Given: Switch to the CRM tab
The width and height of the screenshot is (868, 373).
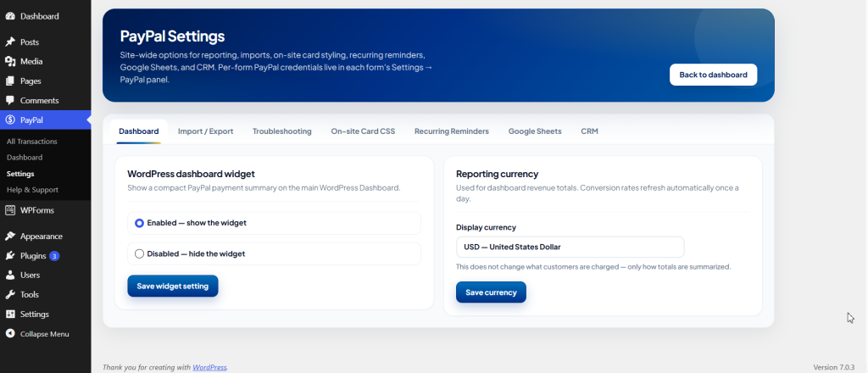Looking at the screenshot, I should coord(590,131).
